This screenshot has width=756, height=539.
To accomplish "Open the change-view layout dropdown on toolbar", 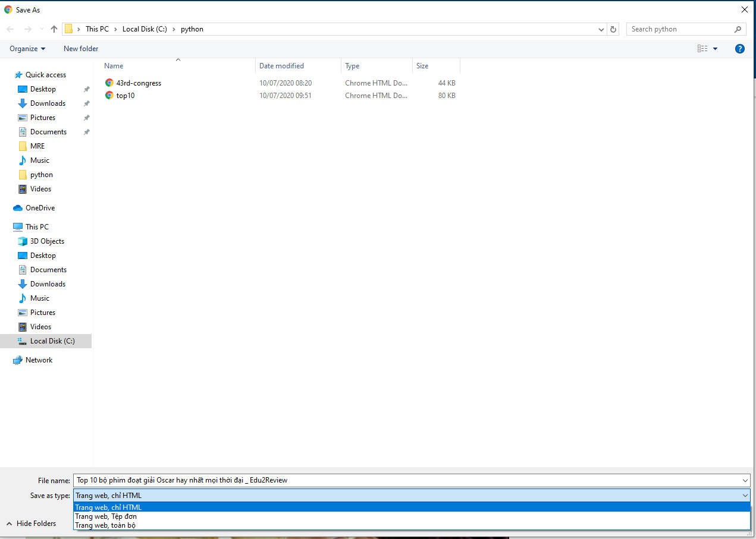I will tap(716, 49).
